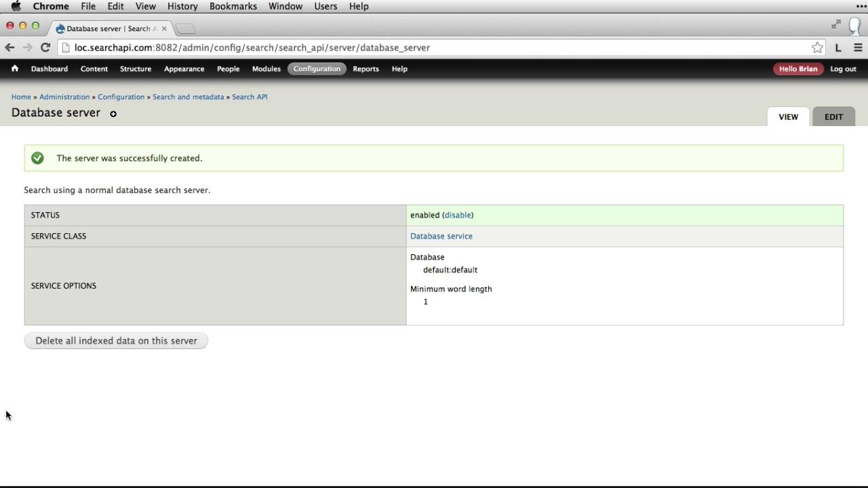Close the Database server browser tab
This screenshot has height=488, width=868.
click(164, 28)
